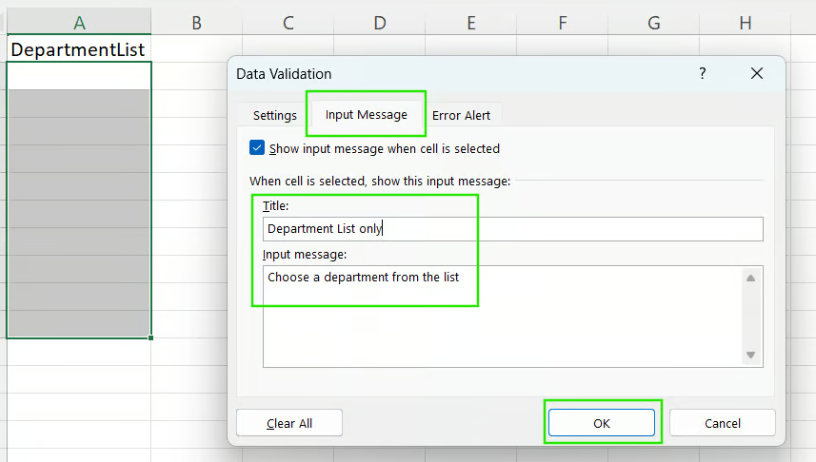Select the DepartmentList header cell
Image resolution: width=816 pixels, height=462 pixels.
coord(78,49)
